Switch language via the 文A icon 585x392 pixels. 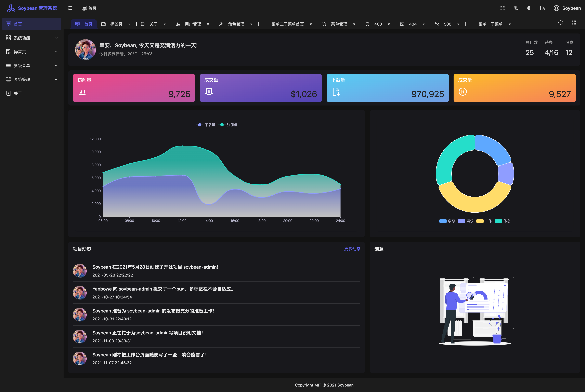point(516,8)
